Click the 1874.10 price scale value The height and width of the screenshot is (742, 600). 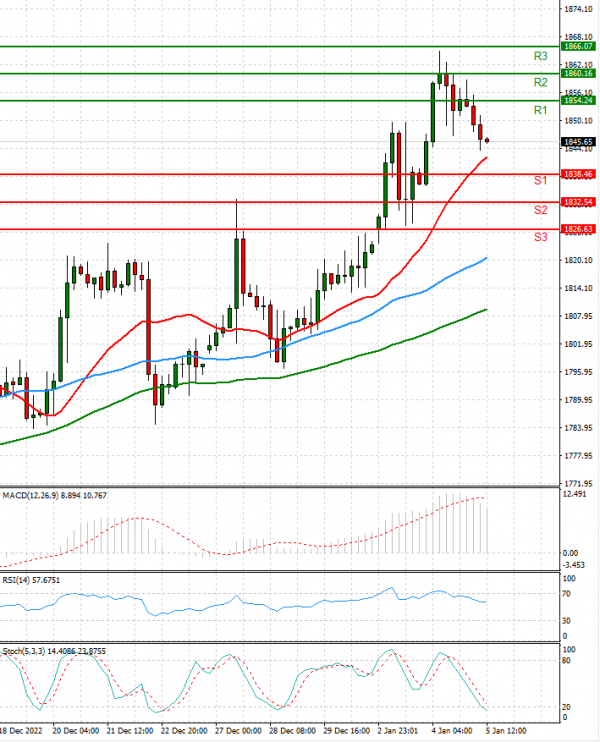click(x=578, y=9)
